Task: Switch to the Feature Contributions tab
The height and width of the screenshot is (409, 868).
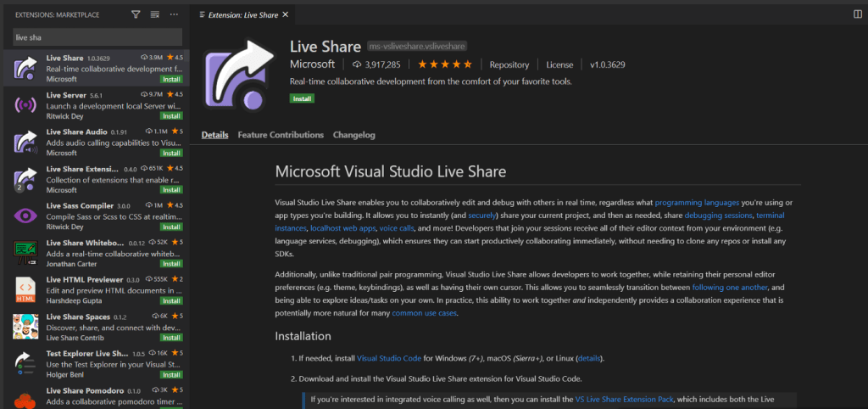Action: click(281, 135)
